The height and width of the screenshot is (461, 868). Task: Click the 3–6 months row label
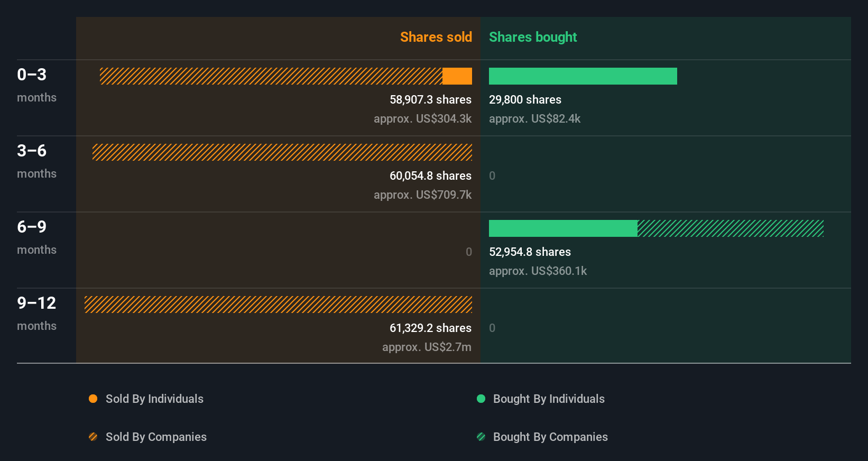pyautogui.click(x=36, y=161)
